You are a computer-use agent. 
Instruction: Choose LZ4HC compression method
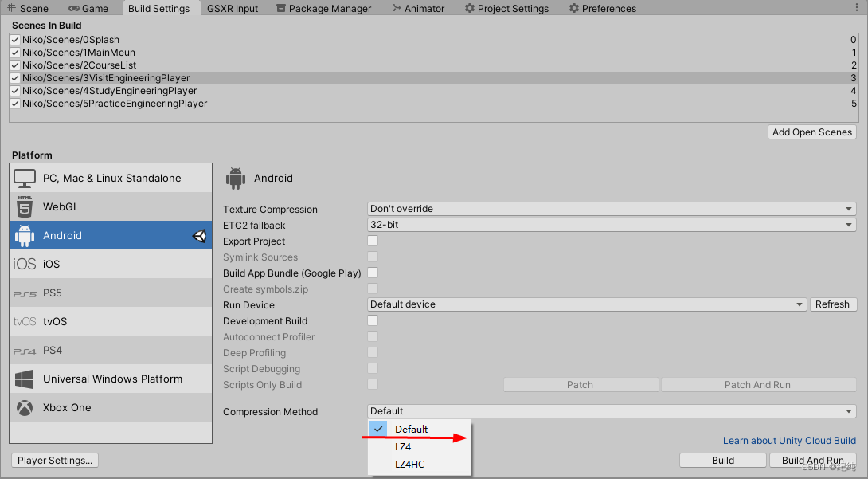[x=420, y=465]
